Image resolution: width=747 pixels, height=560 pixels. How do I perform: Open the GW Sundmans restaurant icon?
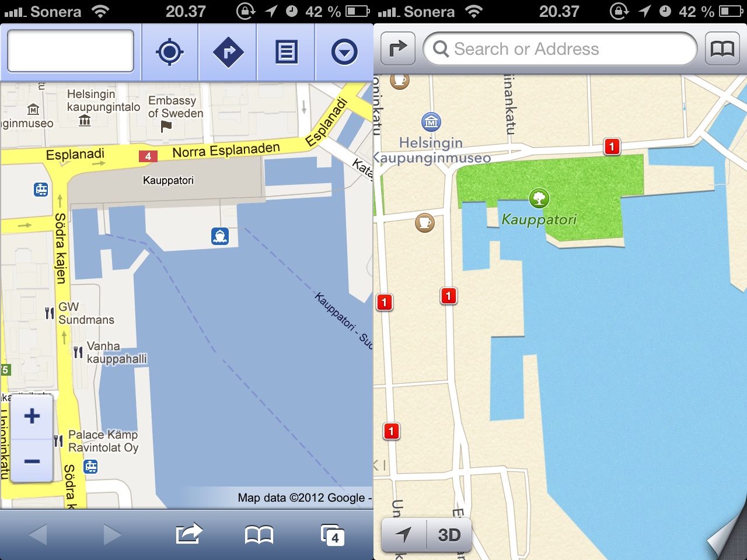tap(50, 313)
